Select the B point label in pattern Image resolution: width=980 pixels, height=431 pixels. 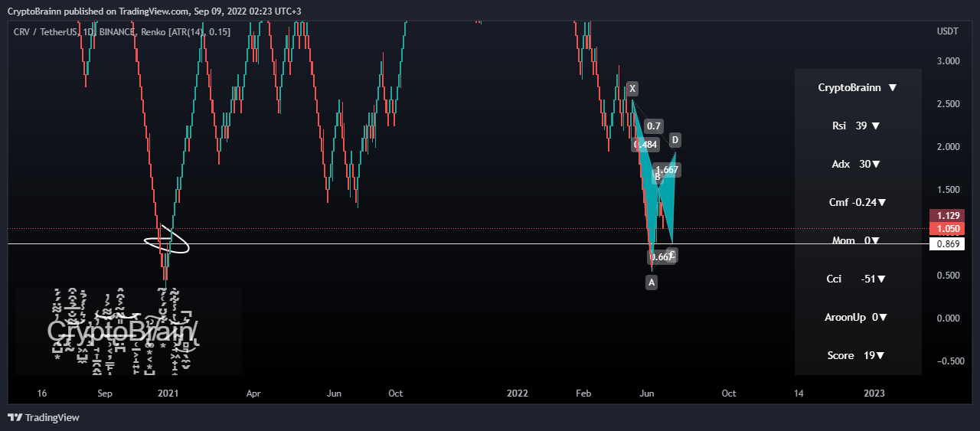coord(657,177)
